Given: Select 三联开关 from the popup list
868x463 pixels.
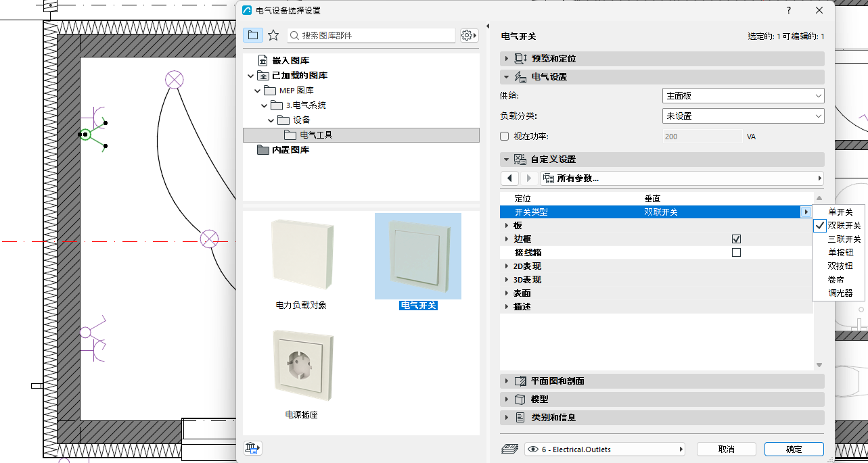Looking at the screenshot, I should (844, 239).
